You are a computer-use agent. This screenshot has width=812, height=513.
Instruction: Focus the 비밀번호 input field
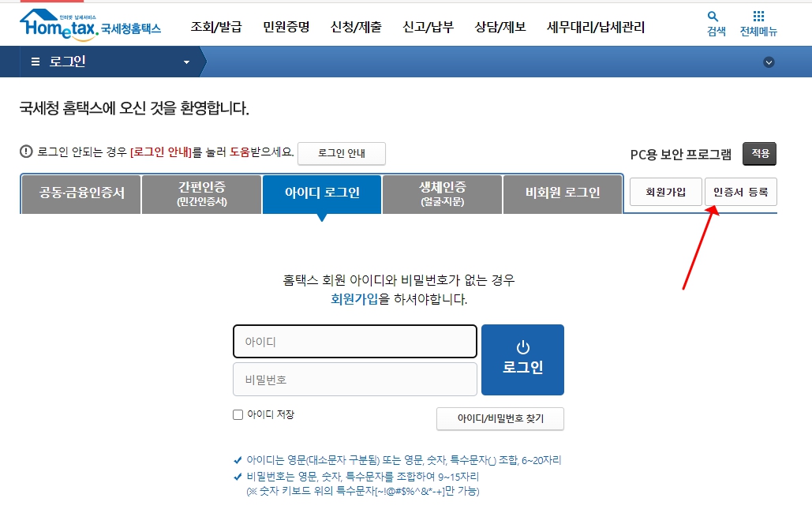point(355,380)
